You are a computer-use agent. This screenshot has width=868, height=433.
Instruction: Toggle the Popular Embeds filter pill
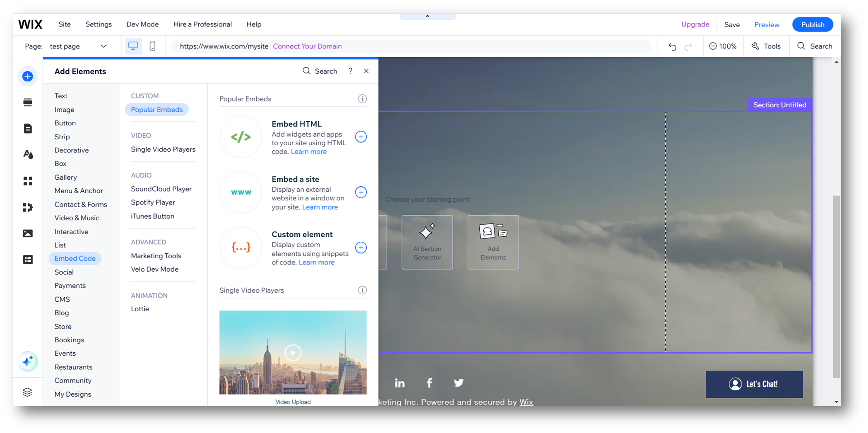(156, 109)
